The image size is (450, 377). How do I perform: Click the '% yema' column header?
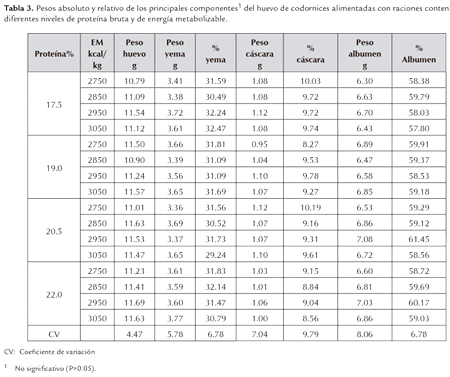click(216, 54)
